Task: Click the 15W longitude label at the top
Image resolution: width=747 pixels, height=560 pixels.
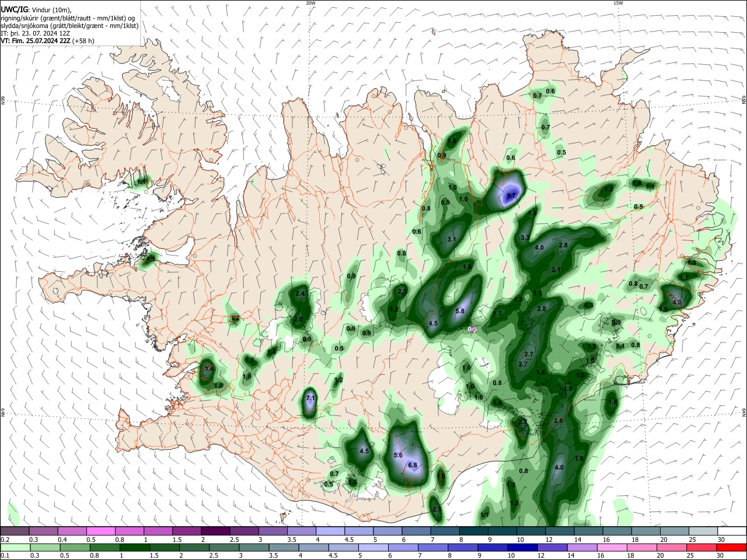Action: [x=618, y=3]
